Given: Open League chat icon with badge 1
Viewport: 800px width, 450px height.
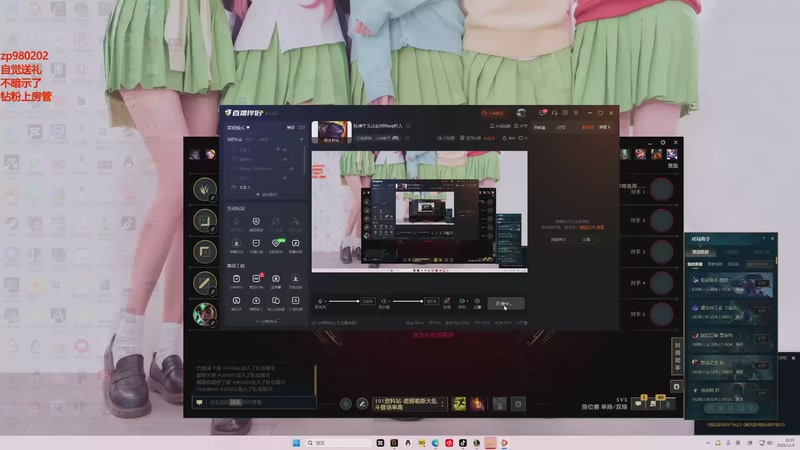Looking at the screenshot, I should 638,403.
